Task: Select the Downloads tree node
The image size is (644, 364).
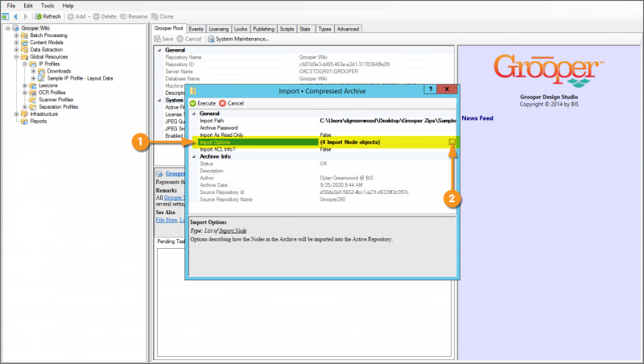Action: tap(59, 71)
